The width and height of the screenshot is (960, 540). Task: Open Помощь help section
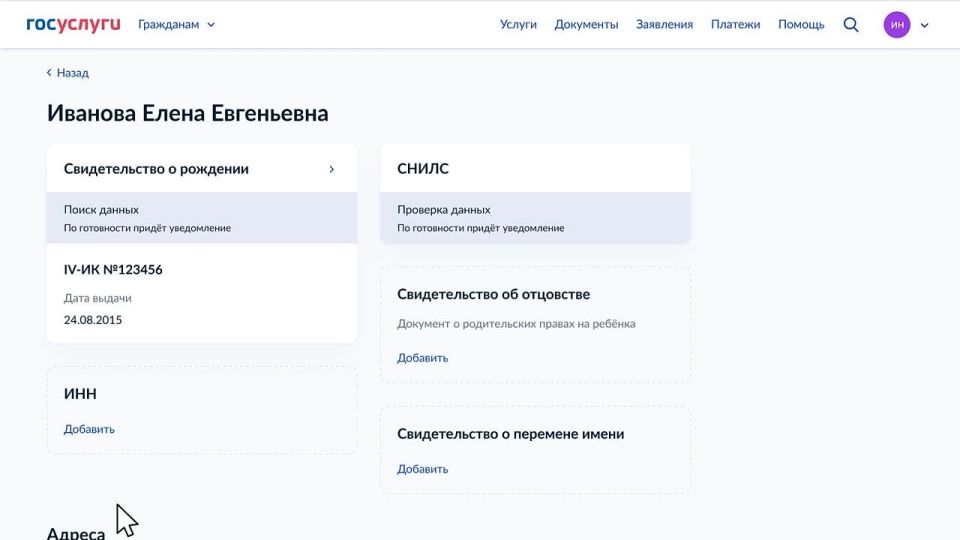click(x=801, y=25)
